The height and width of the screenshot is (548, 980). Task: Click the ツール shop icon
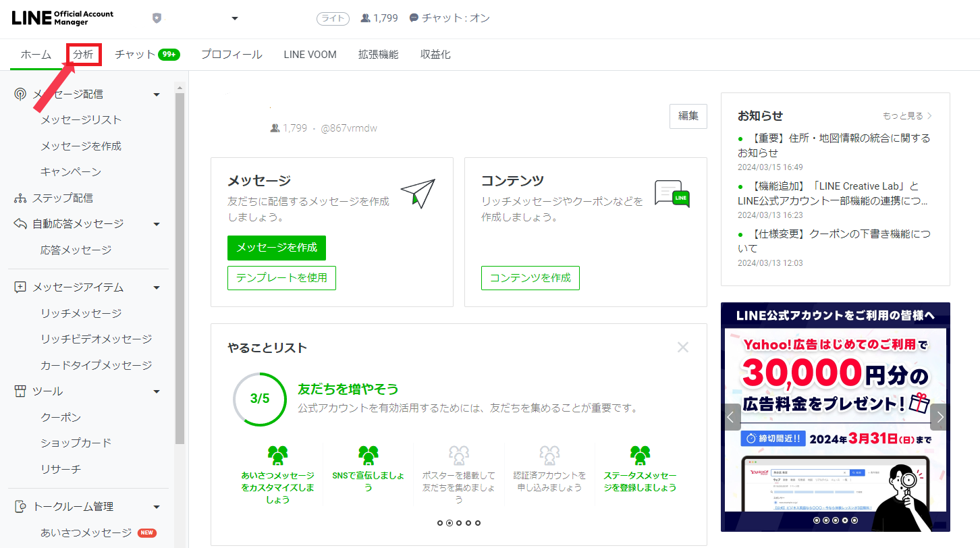point(20,391)
